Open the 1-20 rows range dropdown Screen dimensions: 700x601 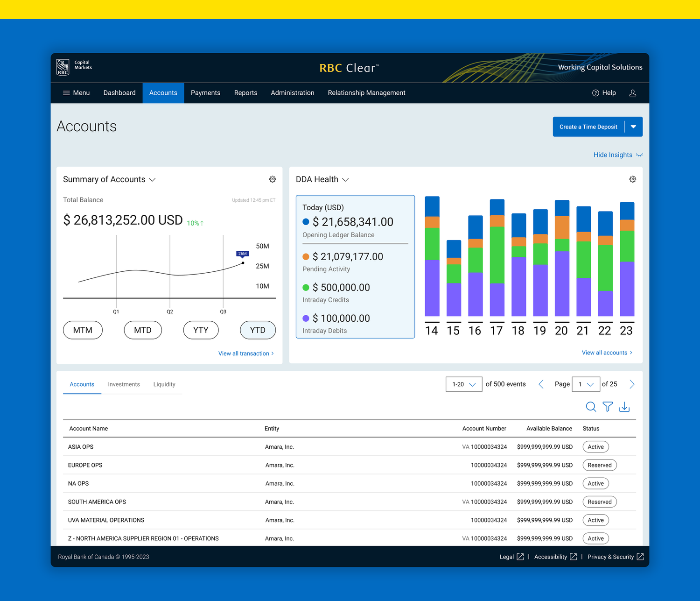(x=464, y=384)
